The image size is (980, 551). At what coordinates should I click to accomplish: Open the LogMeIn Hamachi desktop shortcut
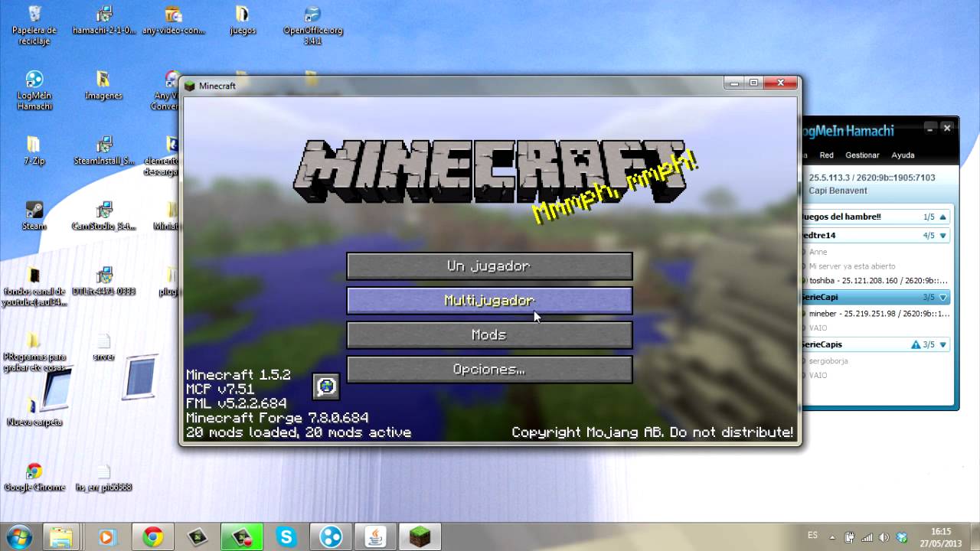(34, 90)
